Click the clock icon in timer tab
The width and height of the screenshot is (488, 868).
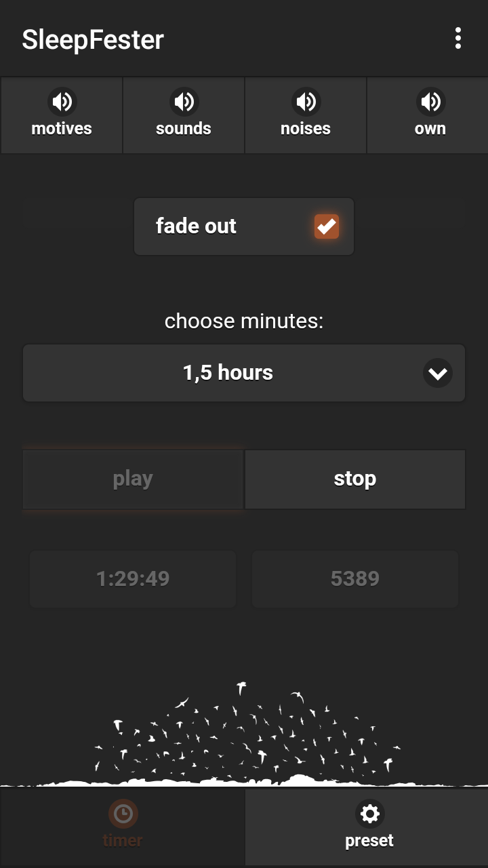(123, 813)
